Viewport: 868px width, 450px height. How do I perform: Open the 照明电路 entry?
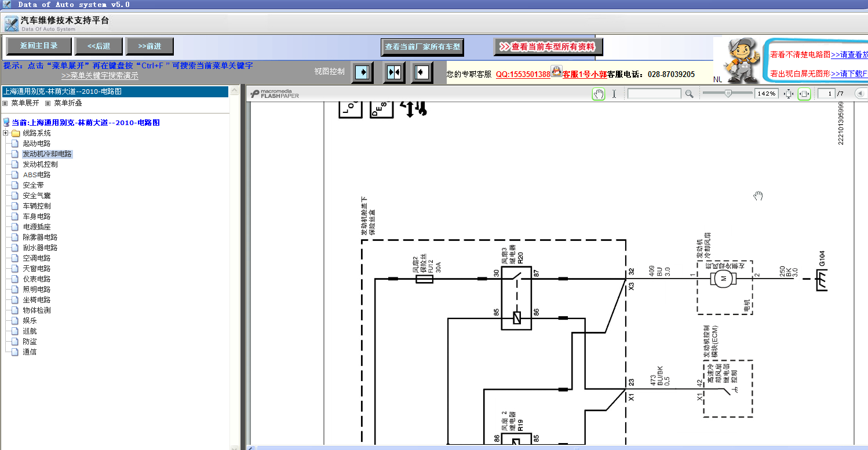pyautogui.click(x=37, y=290)
